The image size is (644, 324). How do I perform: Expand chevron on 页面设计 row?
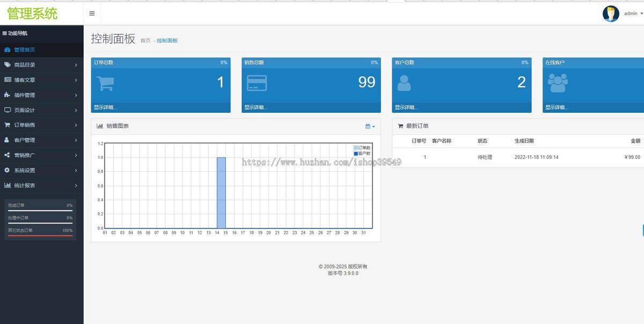[x=76, y=110]
